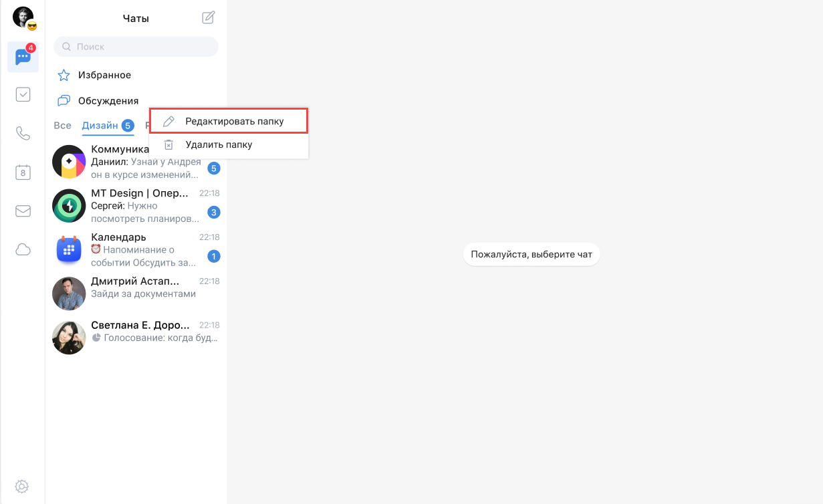
Task: Open Календарь reminder chat
Action: 136,249
